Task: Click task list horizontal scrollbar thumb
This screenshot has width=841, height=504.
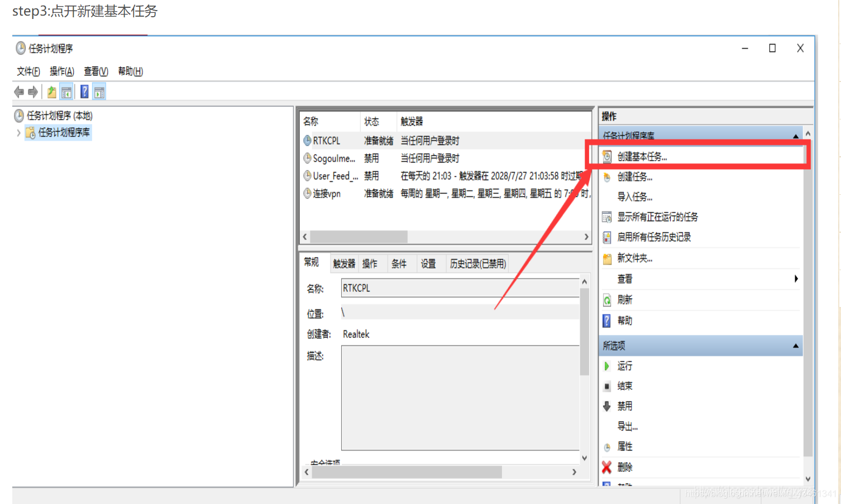Action: 359,237
